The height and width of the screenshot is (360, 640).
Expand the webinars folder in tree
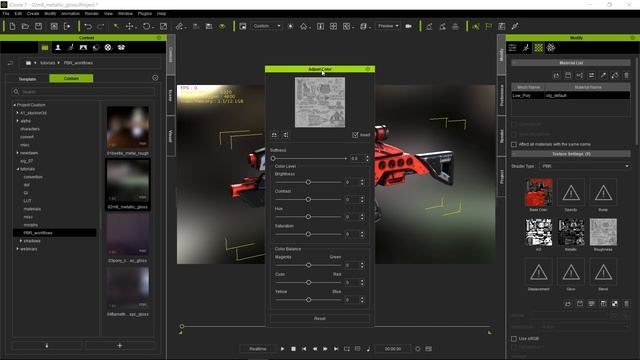pyautogui.click(x=18, y=249)
